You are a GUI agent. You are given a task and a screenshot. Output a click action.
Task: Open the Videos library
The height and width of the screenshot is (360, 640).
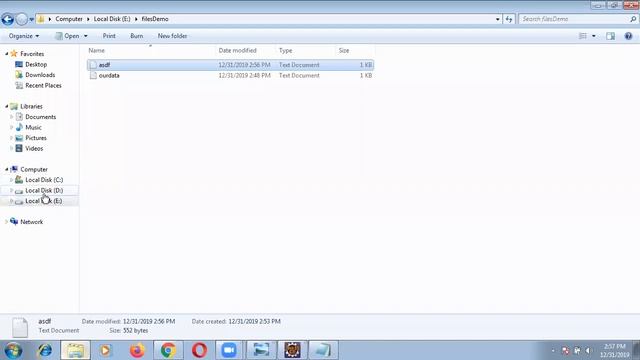pyautogui.click(x=34, y=149)
